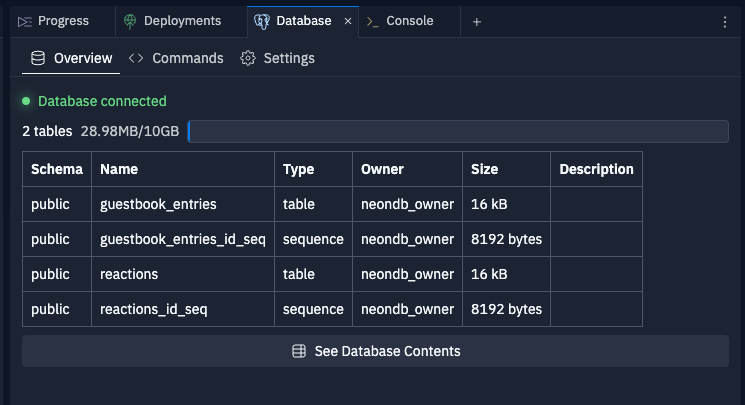Click sequence type in reactions_id_seq row
The height and width of the screenshot is (405, 745).
click(x=314, y=309)
